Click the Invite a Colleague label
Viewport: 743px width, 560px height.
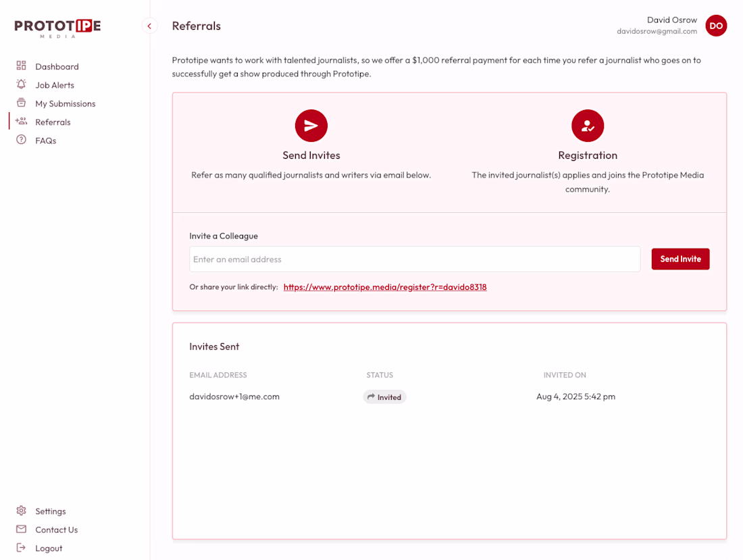(224, 236)
